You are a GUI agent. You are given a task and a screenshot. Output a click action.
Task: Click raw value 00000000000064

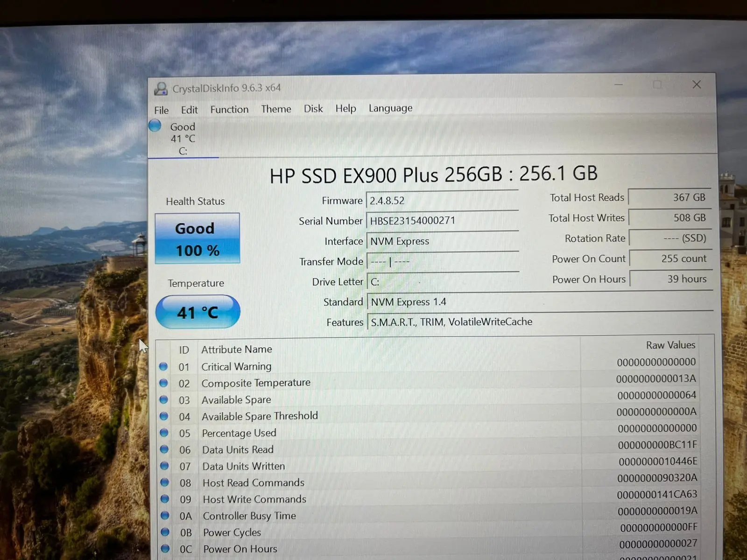click(656, 395)
